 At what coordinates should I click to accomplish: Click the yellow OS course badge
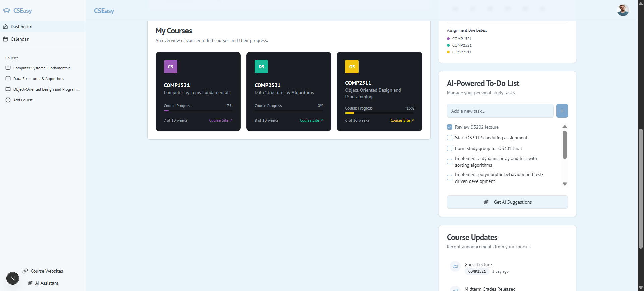352,67
